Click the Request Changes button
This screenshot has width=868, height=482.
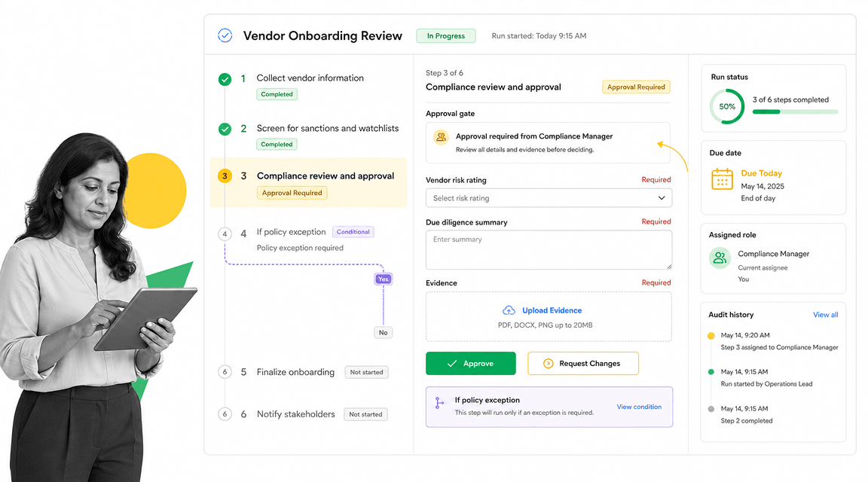[583, 364]
